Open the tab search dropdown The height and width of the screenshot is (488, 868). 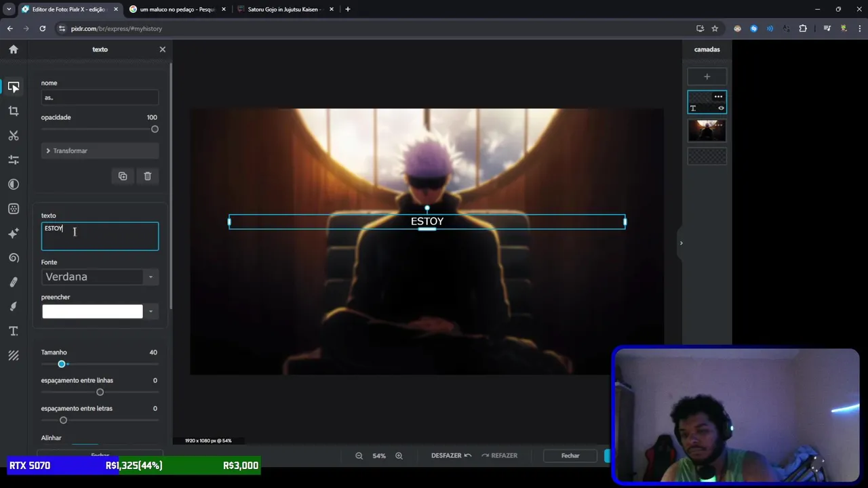[9, 9]
